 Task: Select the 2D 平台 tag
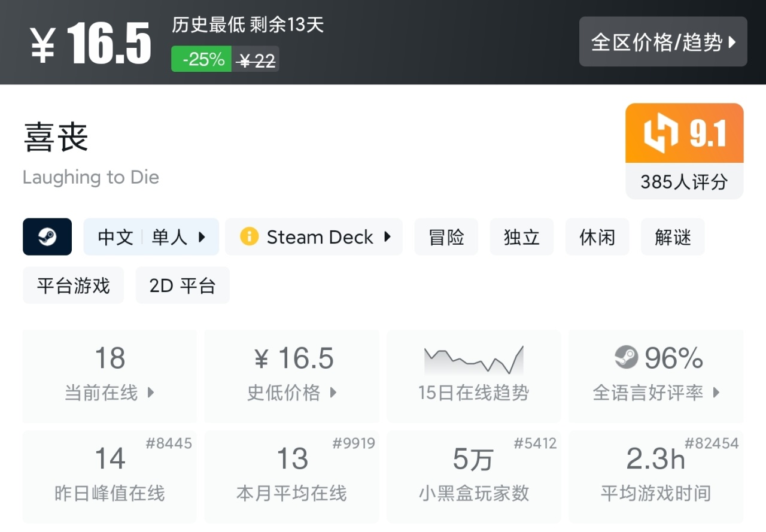pyautogui.click(x=183, y=285)
